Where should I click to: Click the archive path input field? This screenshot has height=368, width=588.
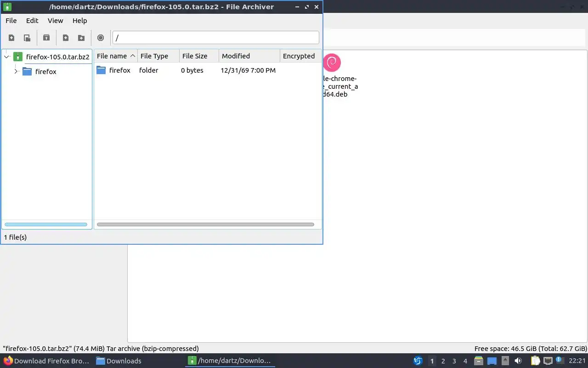click(215, 38)
